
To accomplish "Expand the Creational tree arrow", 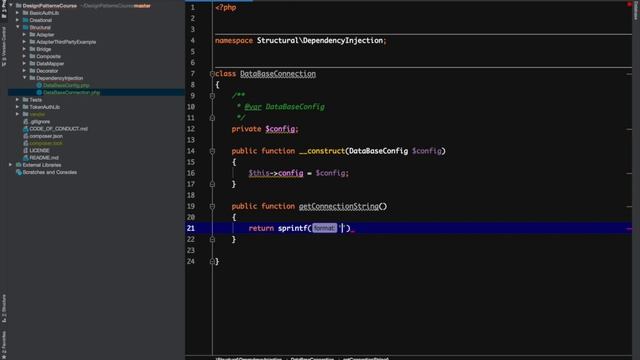I will (x=18, y=20).
